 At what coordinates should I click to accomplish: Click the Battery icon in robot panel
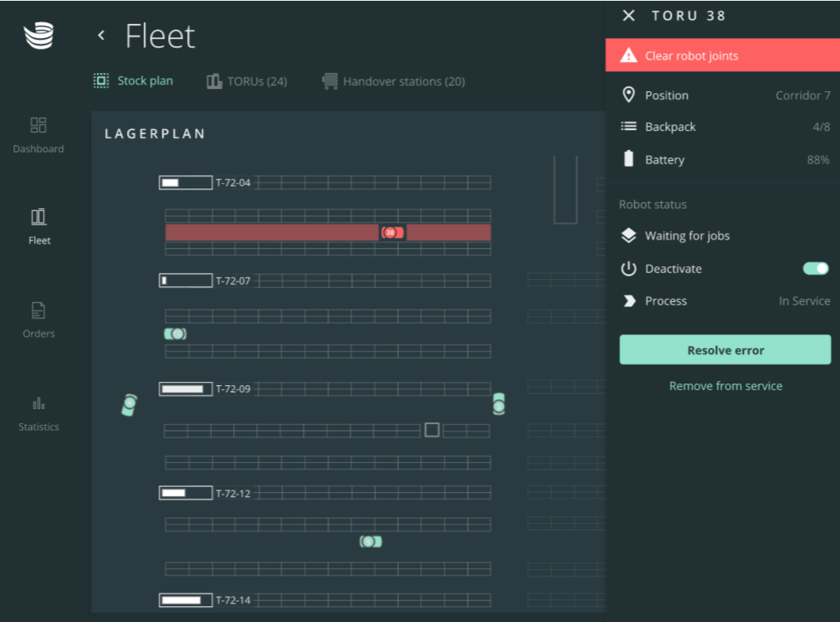click(628, 159)
